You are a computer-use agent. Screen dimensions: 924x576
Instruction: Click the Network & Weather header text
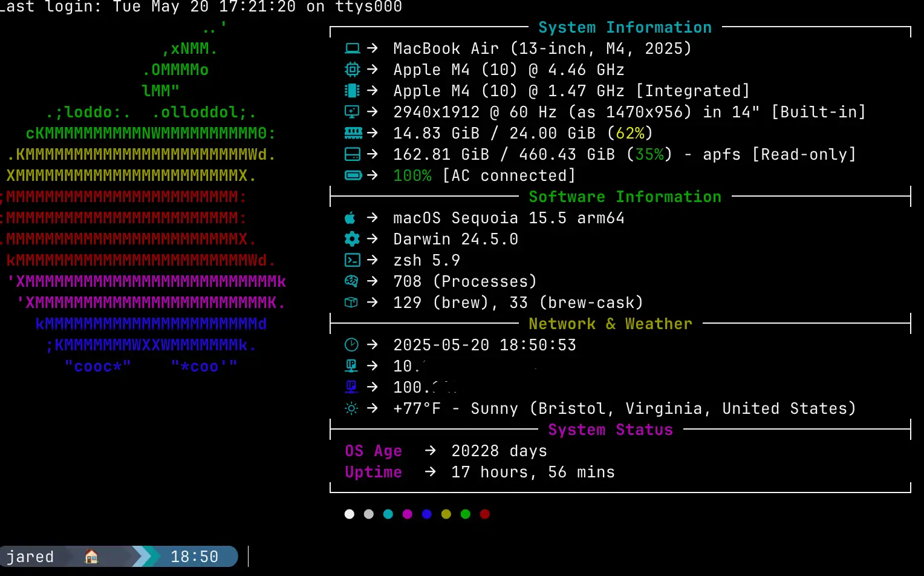(611, 324)
